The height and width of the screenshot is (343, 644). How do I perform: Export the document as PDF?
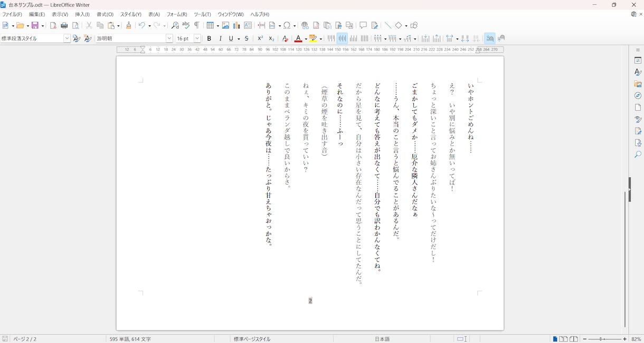click(53, 25)
